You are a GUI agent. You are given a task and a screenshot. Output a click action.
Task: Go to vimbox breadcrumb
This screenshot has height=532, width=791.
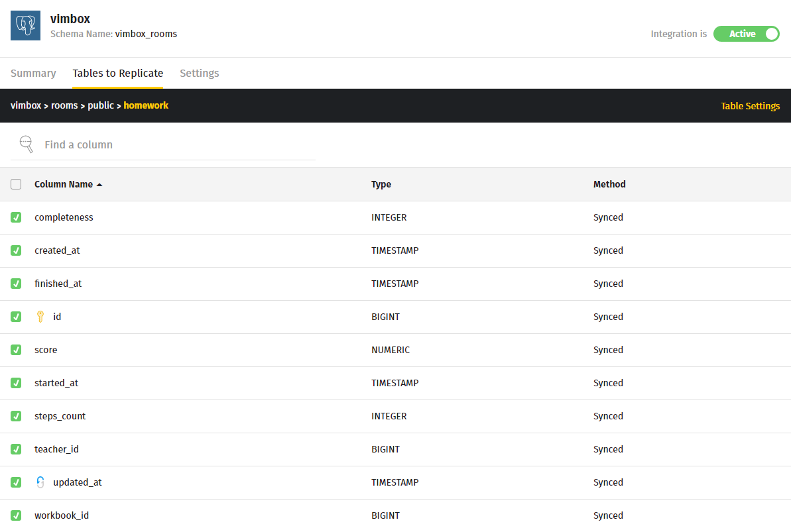[26, 105]
